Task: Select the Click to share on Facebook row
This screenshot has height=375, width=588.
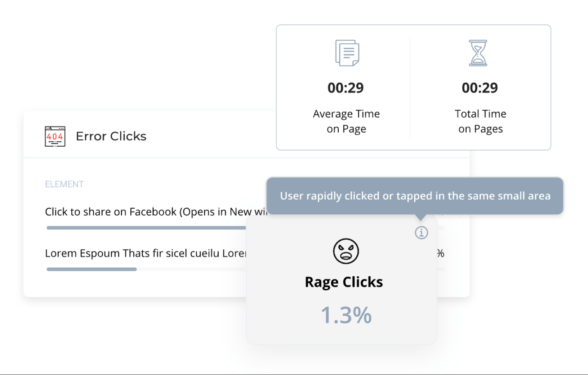Action: coord(156,212)
